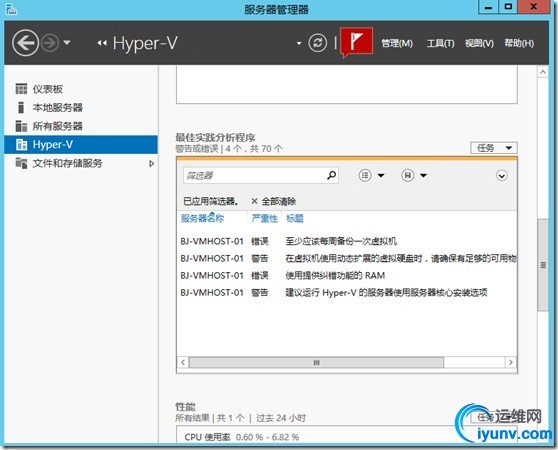Select 所有服务器 in the sidebar
Screen dimensions: 558x450
click(x=81, y=126)
